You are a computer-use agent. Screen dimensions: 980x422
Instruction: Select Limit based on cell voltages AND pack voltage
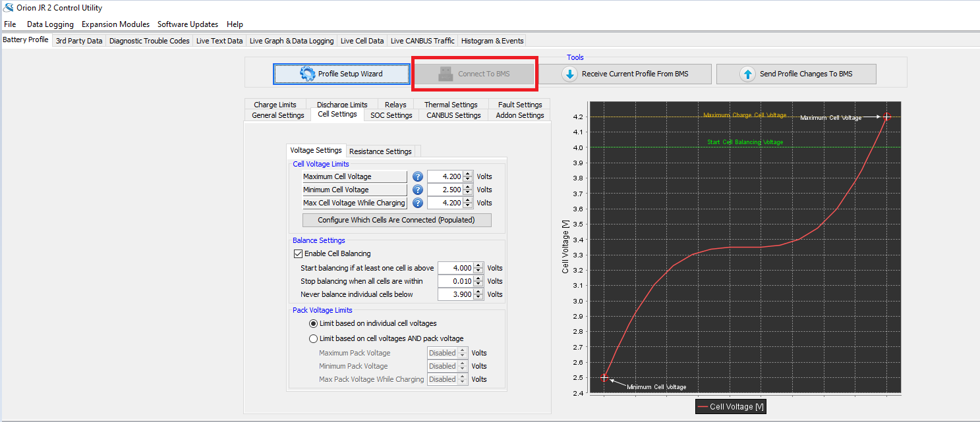(x=314, y=338)
